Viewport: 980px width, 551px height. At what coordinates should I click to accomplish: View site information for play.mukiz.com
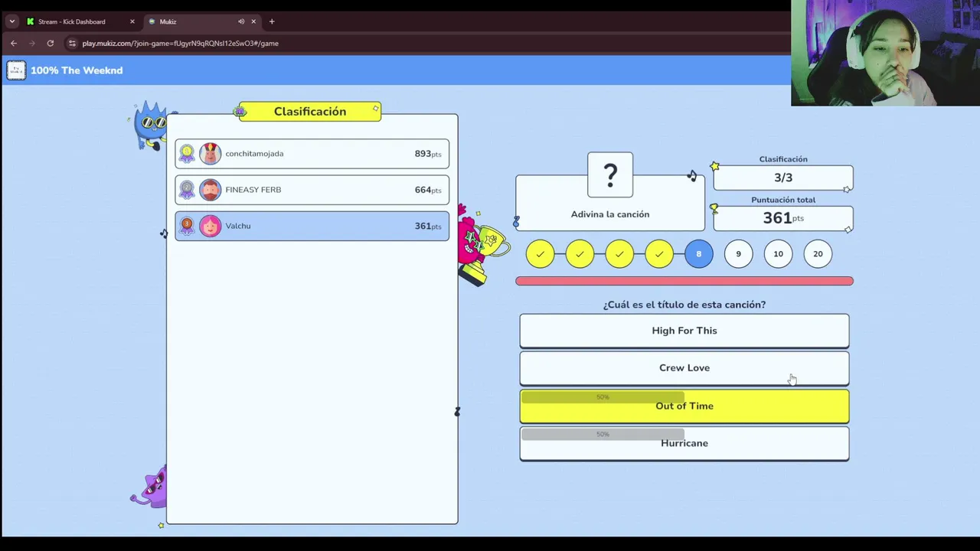point(73,44)
